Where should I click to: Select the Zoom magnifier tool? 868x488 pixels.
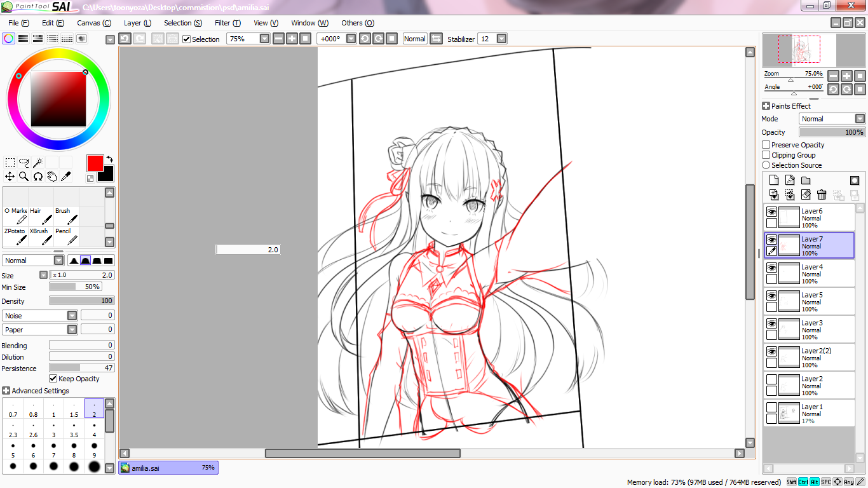(x=24, y=176)
